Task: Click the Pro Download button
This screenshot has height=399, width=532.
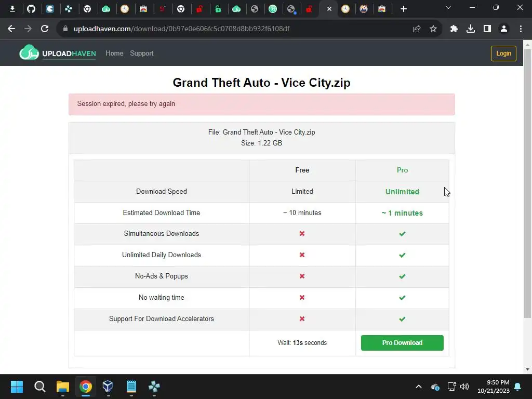Action: [402, 343]
